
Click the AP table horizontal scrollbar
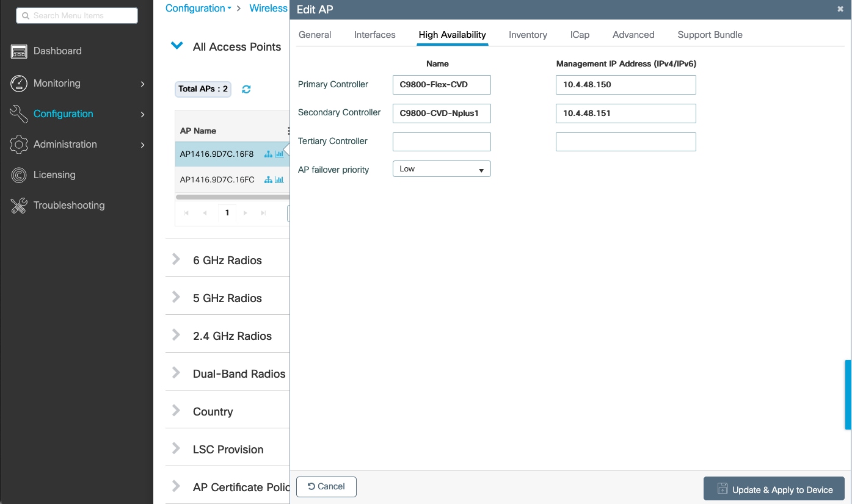pos(233,197)
